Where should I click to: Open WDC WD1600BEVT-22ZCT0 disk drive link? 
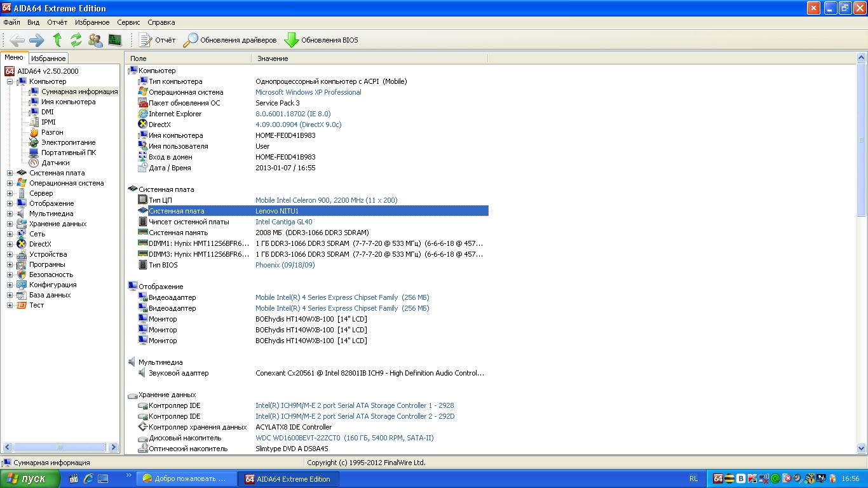[x=344, y=438]
